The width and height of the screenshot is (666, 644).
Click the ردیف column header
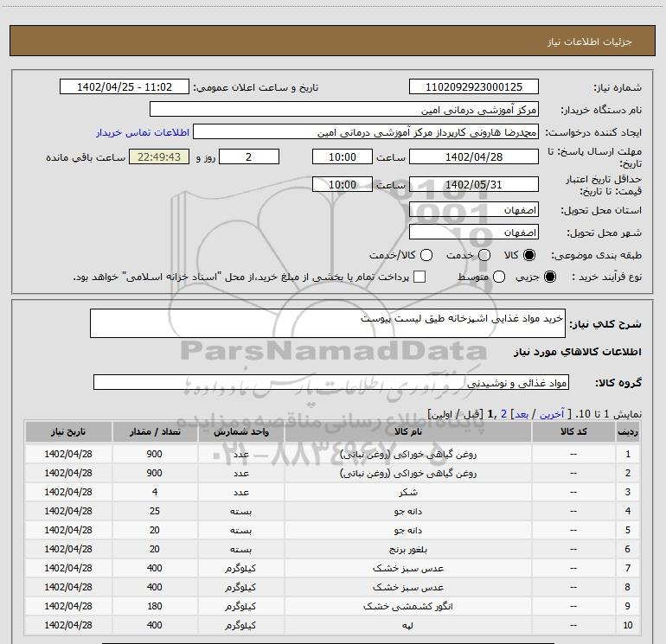pos(628,431)
